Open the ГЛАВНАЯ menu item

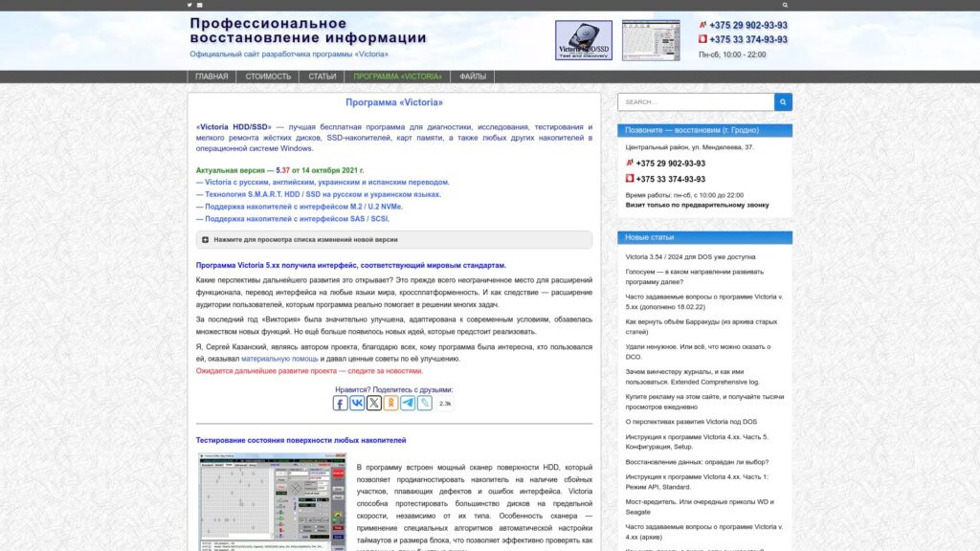point(212,77)
